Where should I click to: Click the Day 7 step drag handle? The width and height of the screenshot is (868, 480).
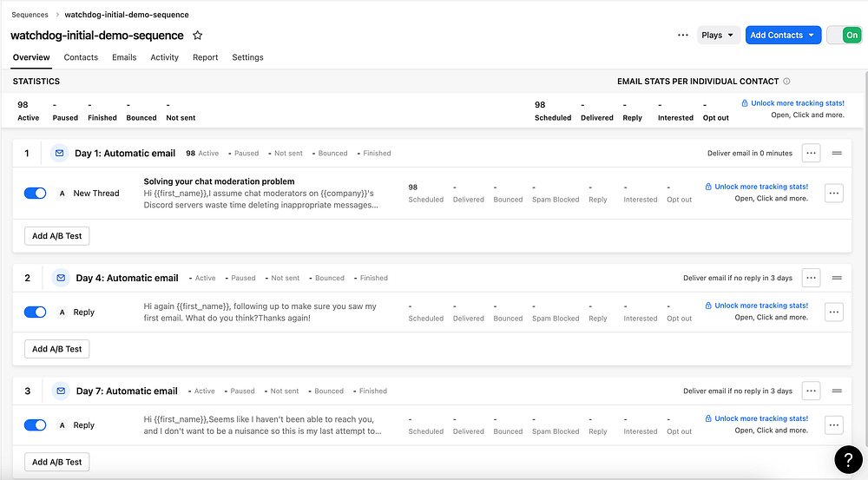coord(837,391)
